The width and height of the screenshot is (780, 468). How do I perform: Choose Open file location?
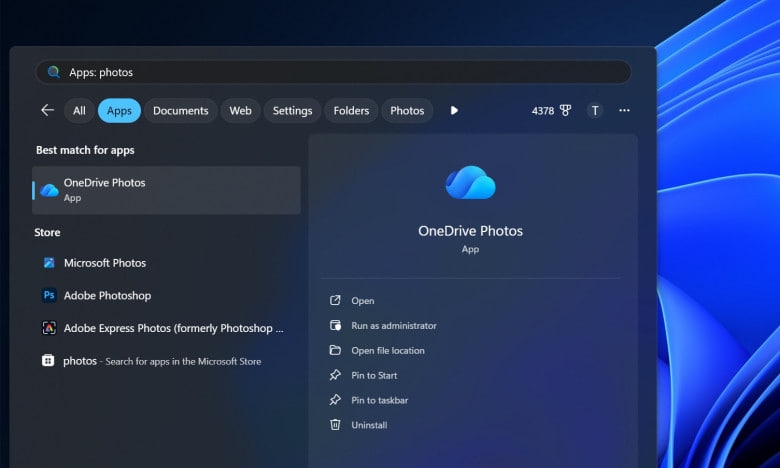(388, 351)
